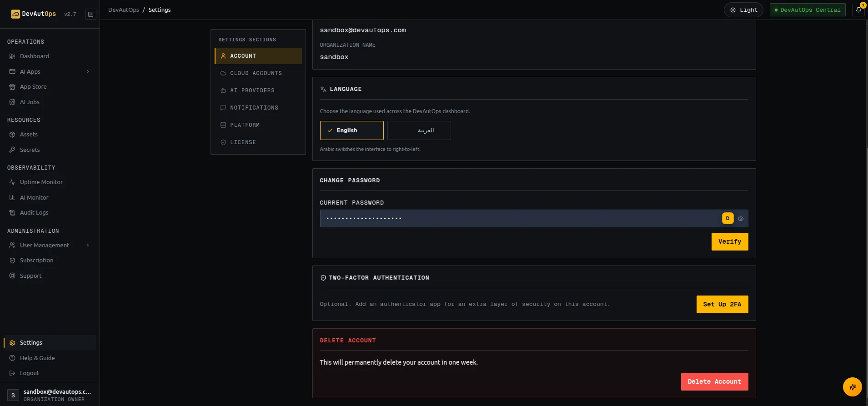This screenshot has width=868, height=406.
Task: Click the Assets cube icon
Action: pos(12,135)
